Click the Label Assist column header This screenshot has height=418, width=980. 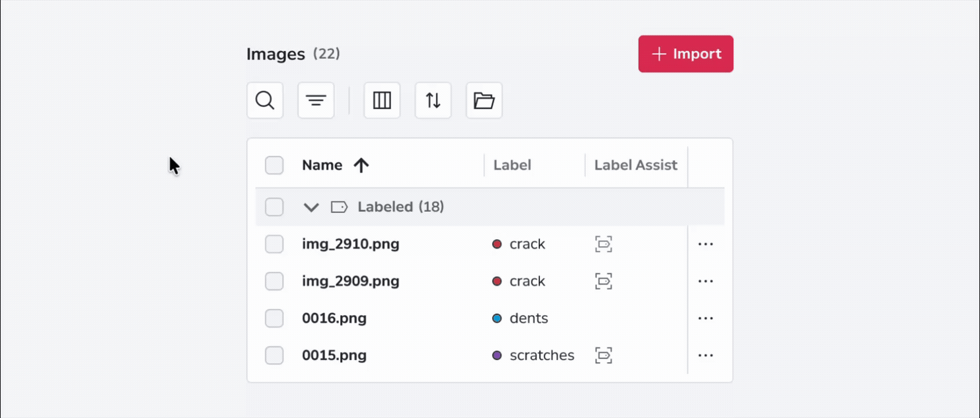pyautogui.click(x=636, y=165)
